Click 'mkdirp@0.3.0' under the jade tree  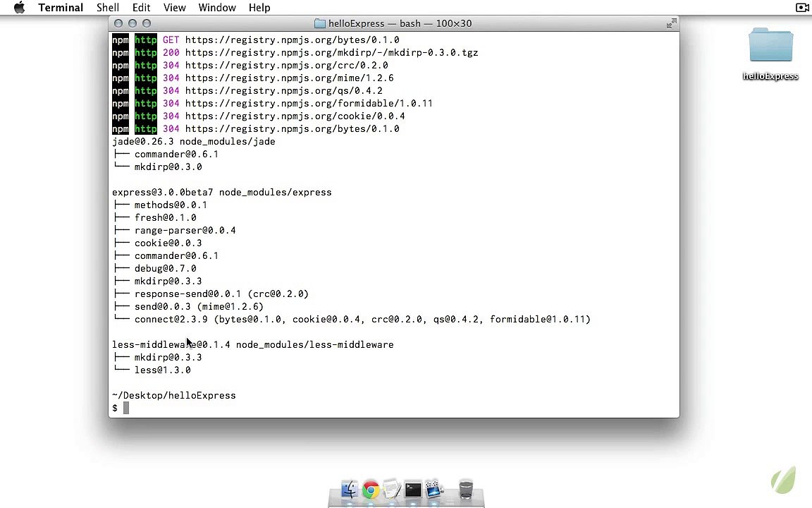pyautogui.click(x=168, y=167)
